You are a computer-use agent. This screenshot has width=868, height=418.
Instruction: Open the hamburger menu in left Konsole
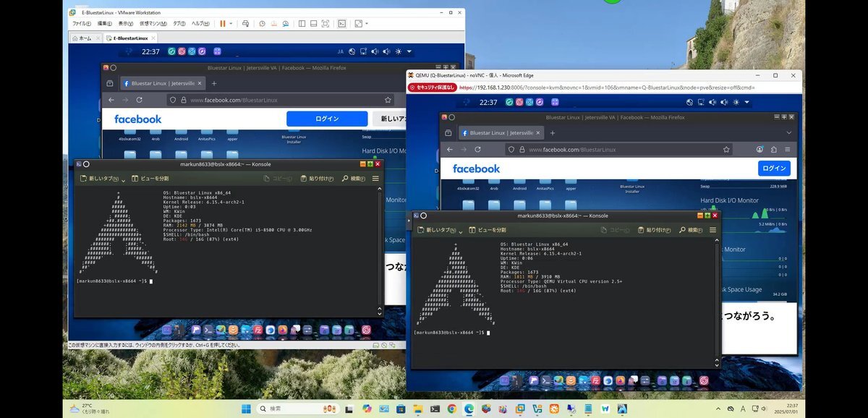pos(375,178)
